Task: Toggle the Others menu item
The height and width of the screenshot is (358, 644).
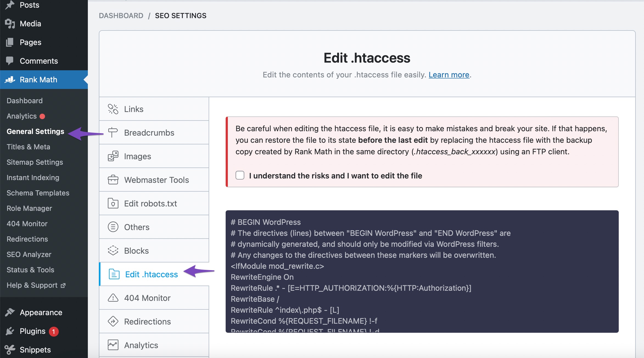Action: (154, 227)
